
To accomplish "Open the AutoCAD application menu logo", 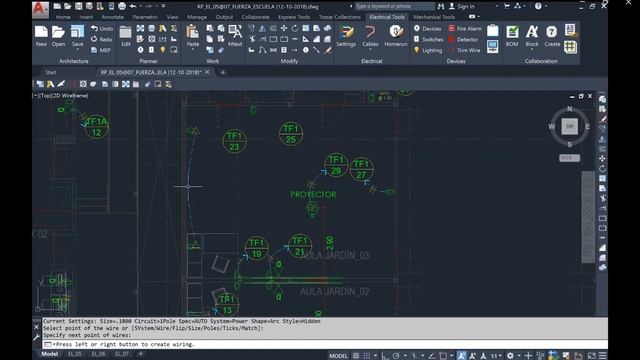I will click(40, 9).
